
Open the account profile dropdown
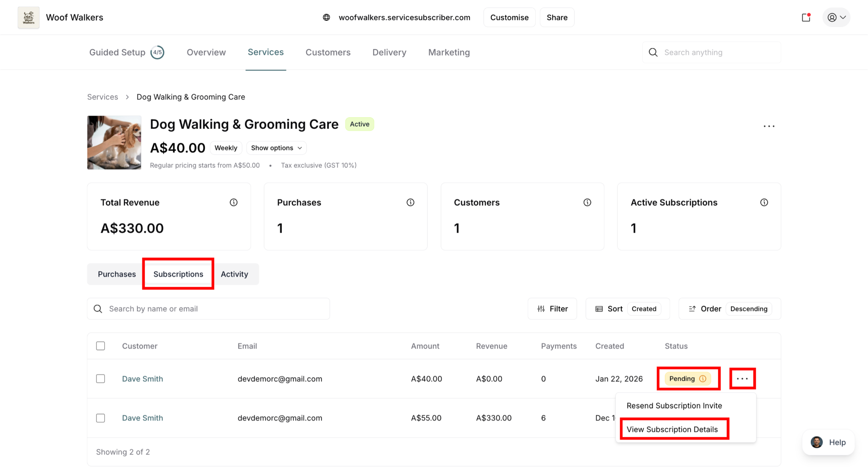point(836,17)
